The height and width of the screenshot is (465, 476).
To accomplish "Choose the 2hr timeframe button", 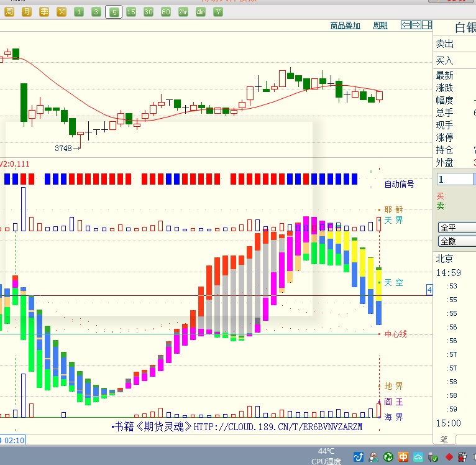I will 183,12.
